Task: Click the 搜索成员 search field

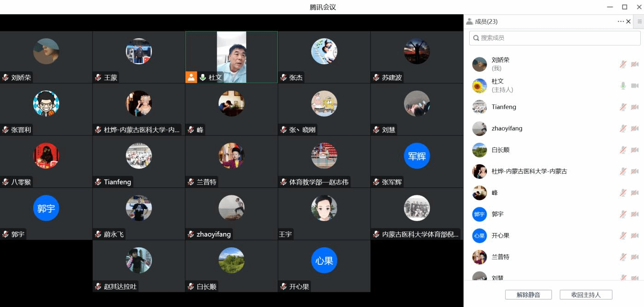Action: pyautogui.click(x=555, y=38)
